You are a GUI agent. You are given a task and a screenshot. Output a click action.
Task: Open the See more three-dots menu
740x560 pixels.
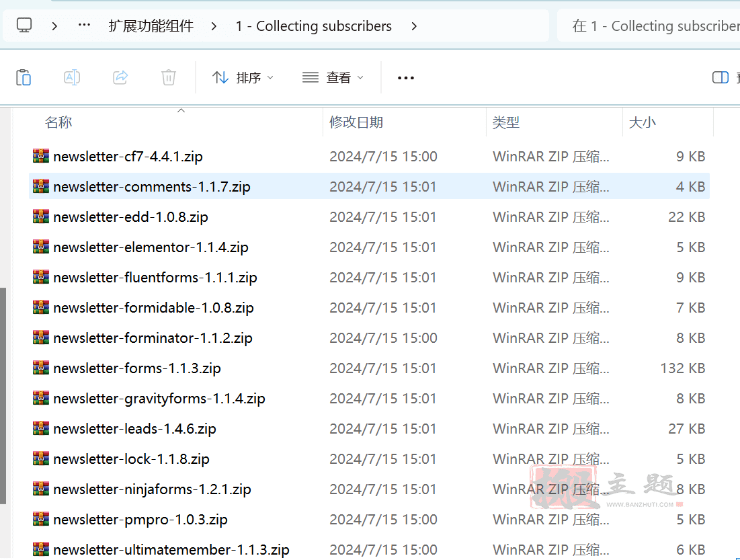(406, 78)
